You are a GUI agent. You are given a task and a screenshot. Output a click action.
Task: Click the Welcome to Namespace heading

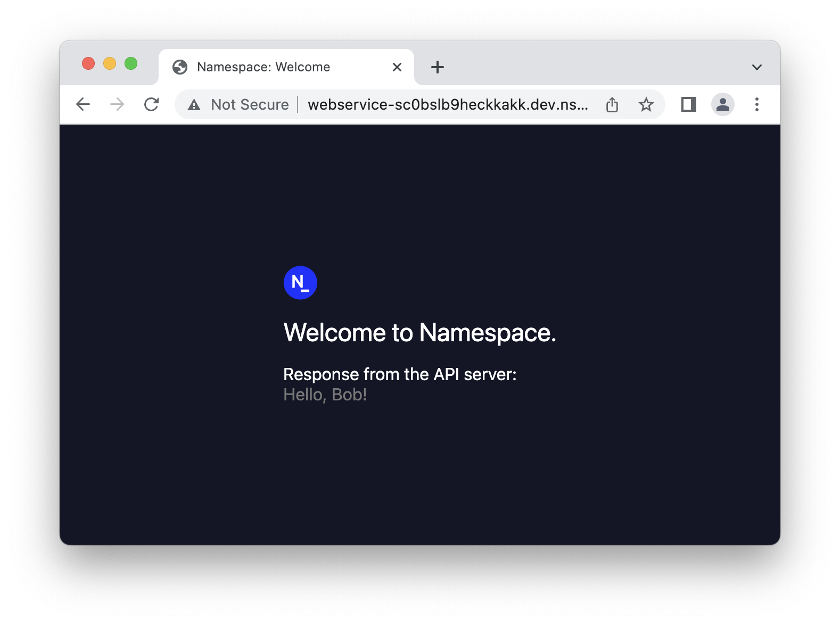[419, 333]
